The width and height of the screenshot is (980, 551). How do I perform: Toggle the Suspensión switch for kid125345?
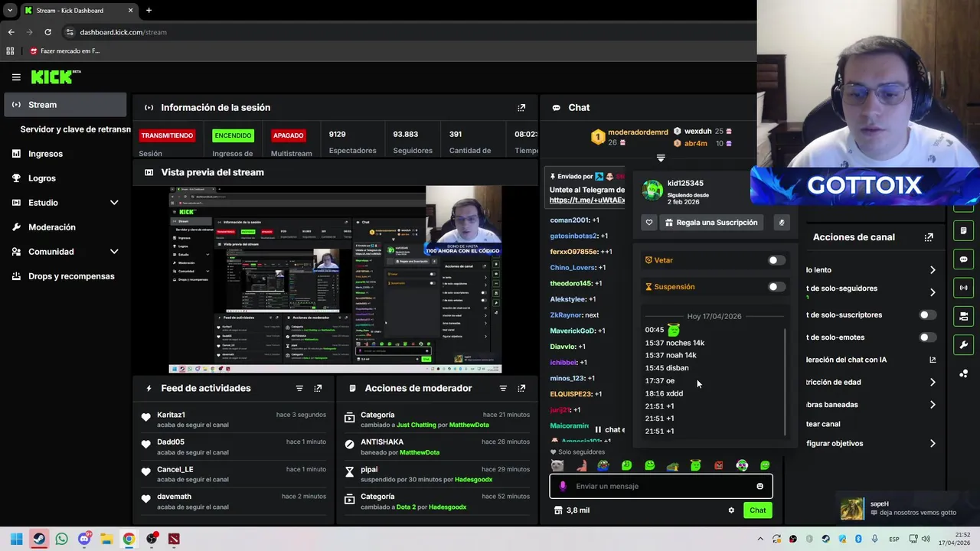(776, 287)
